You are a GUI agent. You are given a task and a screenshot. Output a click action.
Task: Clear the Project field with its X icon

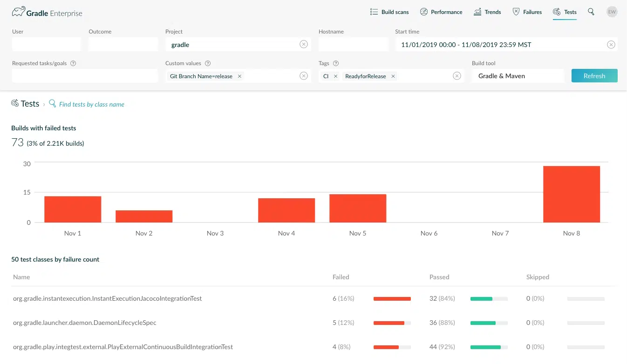click(304, 45)
